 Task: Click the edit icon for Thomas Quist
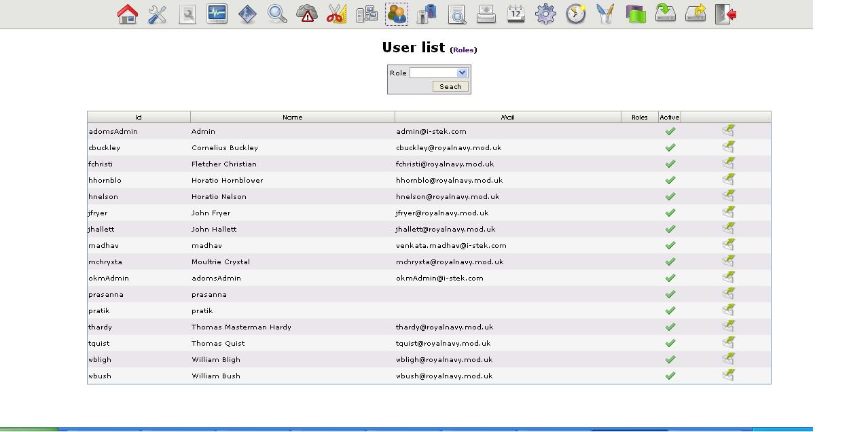[x=729, y=342]
